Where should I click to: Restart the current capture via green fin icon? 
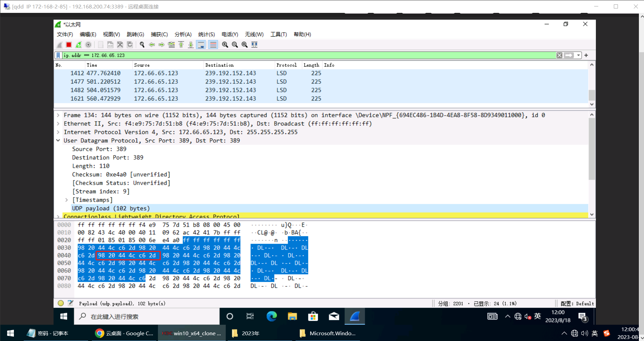pos(79,45)
